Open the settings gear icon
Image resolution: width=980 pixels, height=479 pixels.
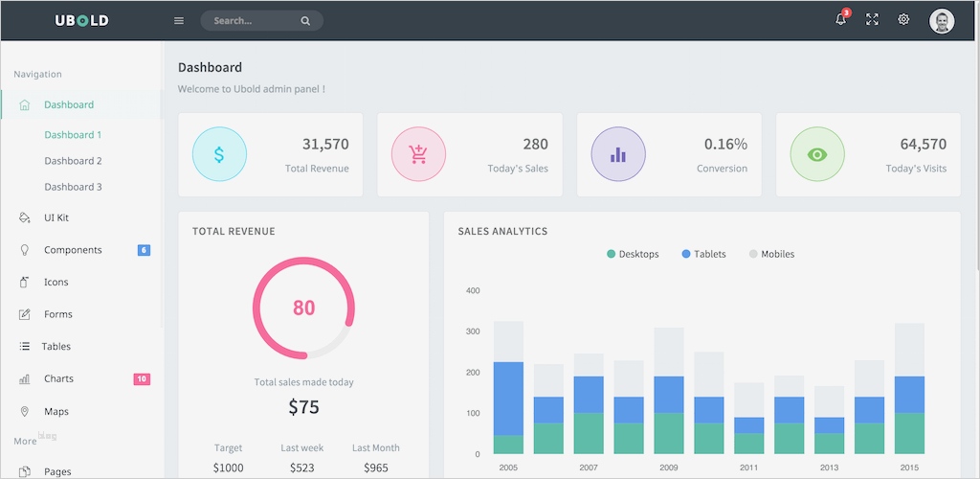[x=903, y=19]
